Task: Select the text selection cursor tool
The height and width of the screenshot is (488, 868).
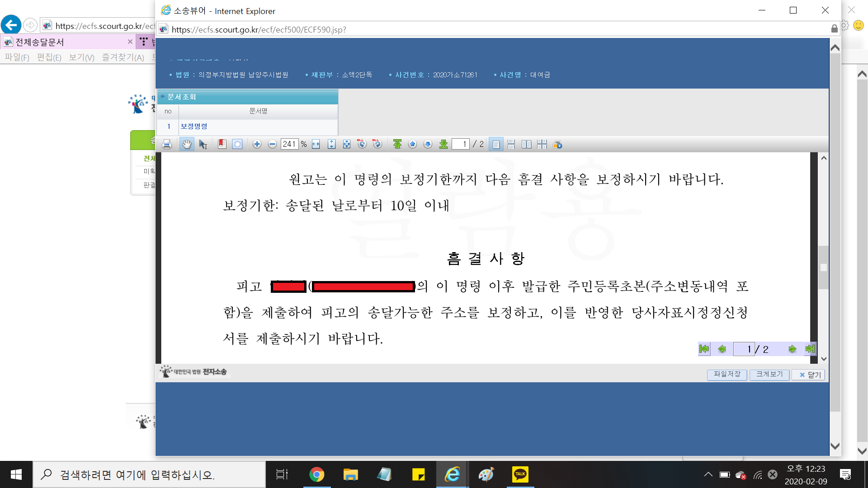Action: click(x=203, y=144)
